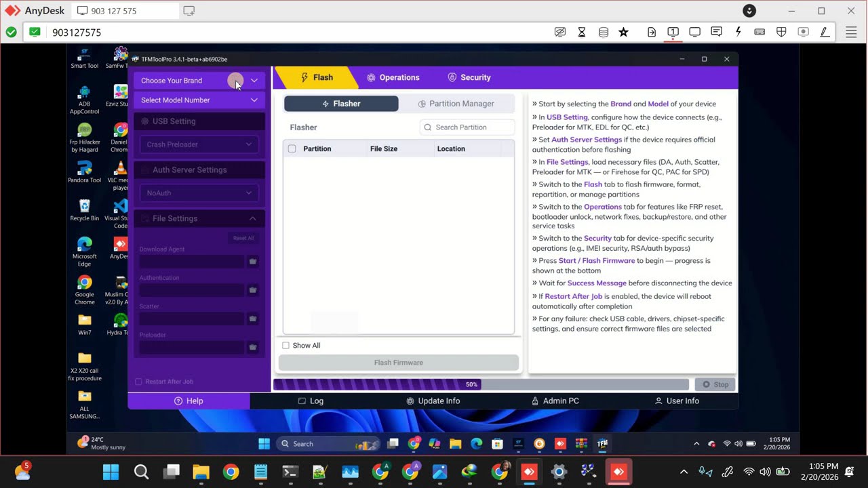
Task: Click the folder icon for Preloader file
Action: click(x=253, y=347)
